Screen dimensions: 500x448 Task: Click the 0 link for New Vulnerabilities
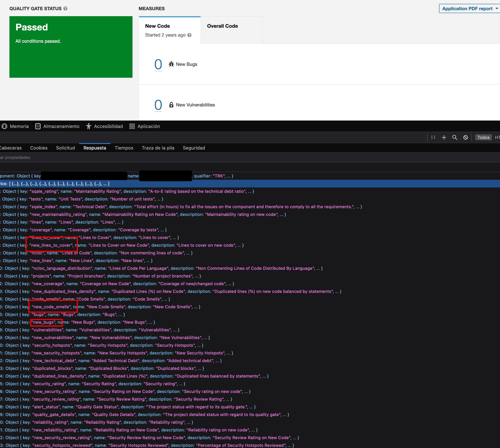158,105
